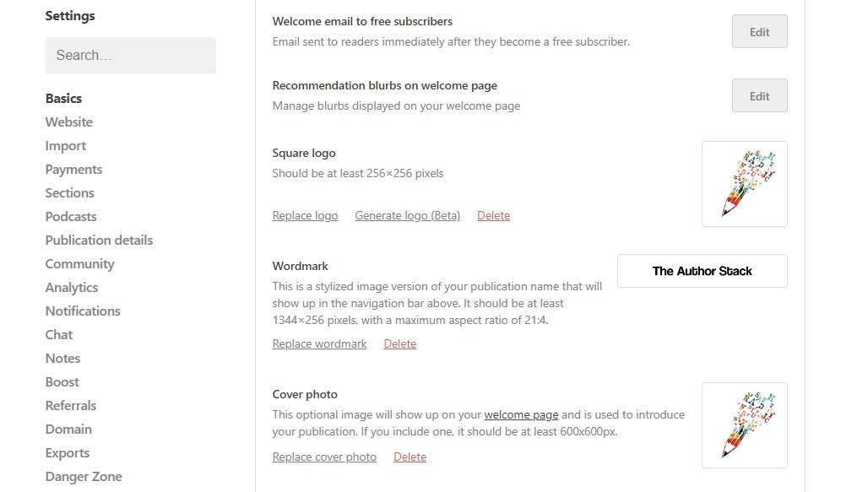
Task: Replace the square logo
Action: pyautogui.click(x=305, y=215)
